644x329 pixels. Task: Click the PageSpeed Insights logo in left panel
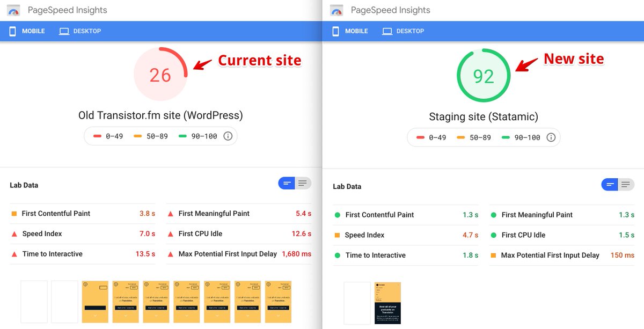[x=13, y=10]
